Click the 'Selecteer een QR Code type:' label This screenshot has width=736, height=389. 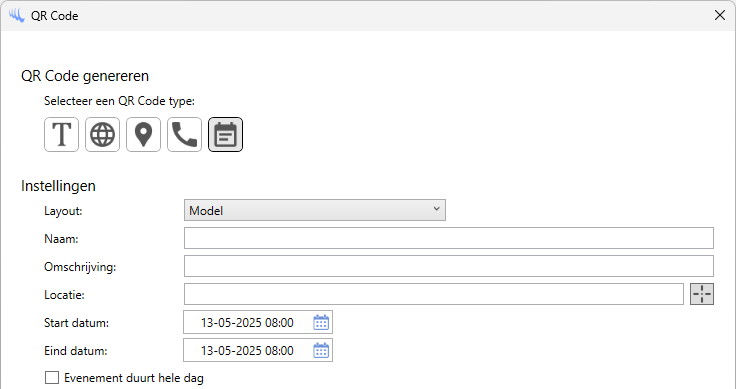pos(119,101)
